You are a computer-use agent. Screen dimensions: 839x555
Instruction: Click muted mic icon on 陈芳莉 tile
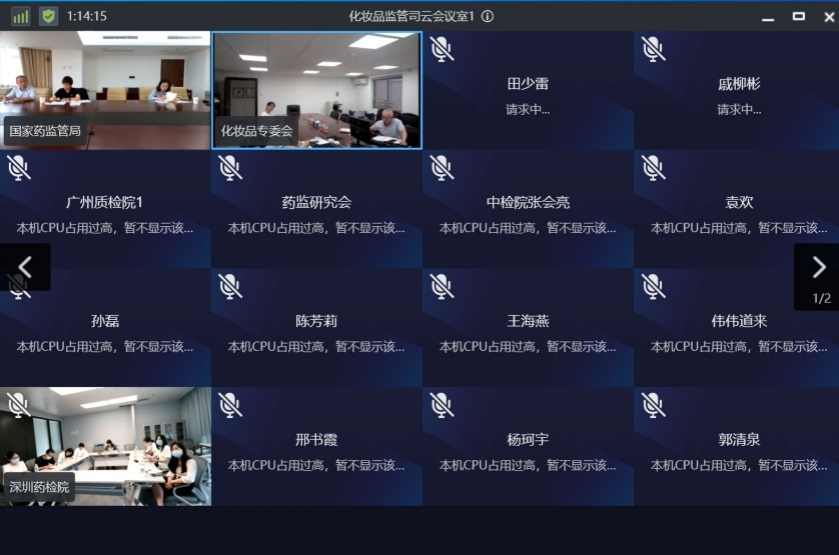230,287
